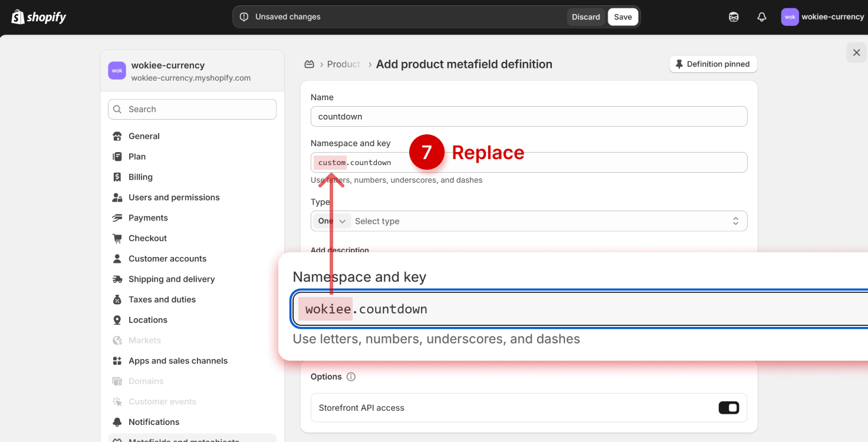Expand the One value dropdown
868x442 pixels.
[331, 221]
